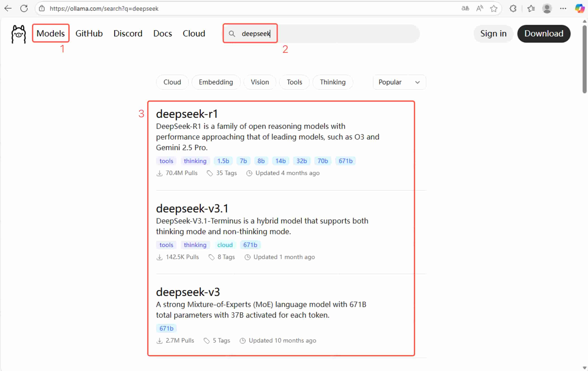Open the browser more options menu
Viewport: 588px width, 371px height.
[x=563, y=8]
